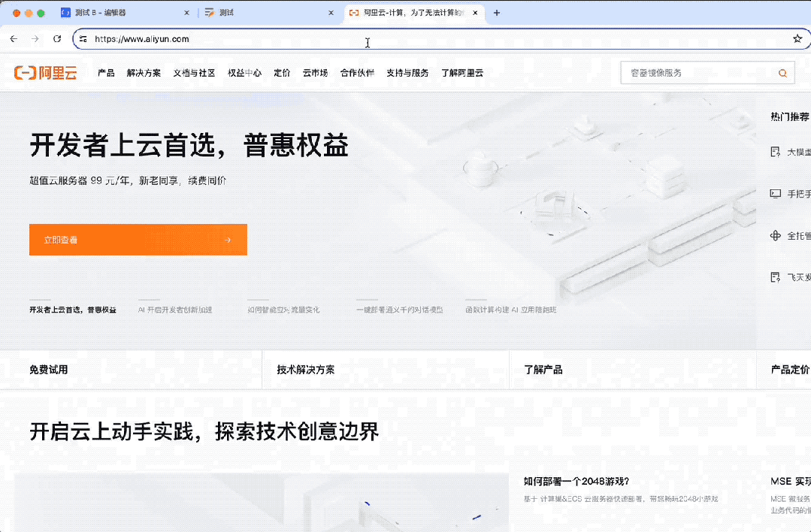This screenshot has width=811, height=532.
Task: Click the 手把手 monitor icon
Action: (776, 194)
